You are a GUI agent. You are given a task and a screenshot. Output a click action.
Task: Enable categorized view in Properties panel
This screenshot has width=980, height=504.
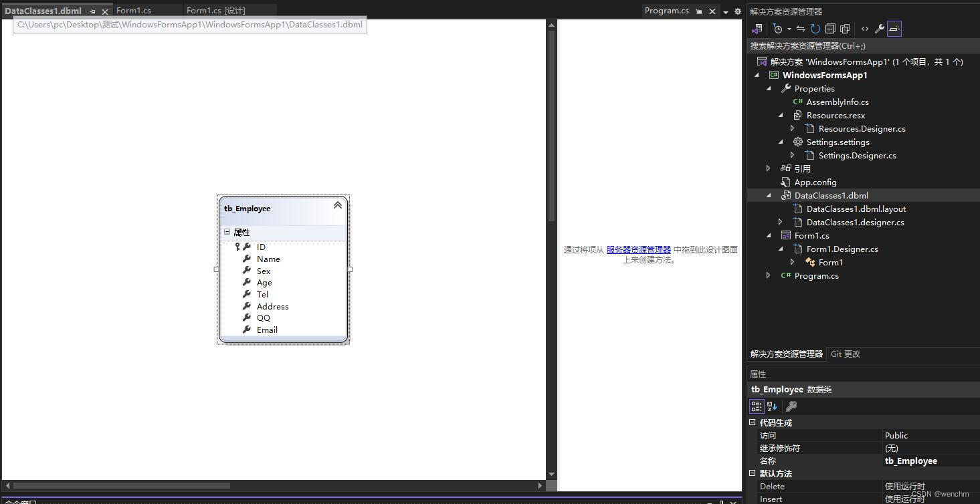pos(757,406)
